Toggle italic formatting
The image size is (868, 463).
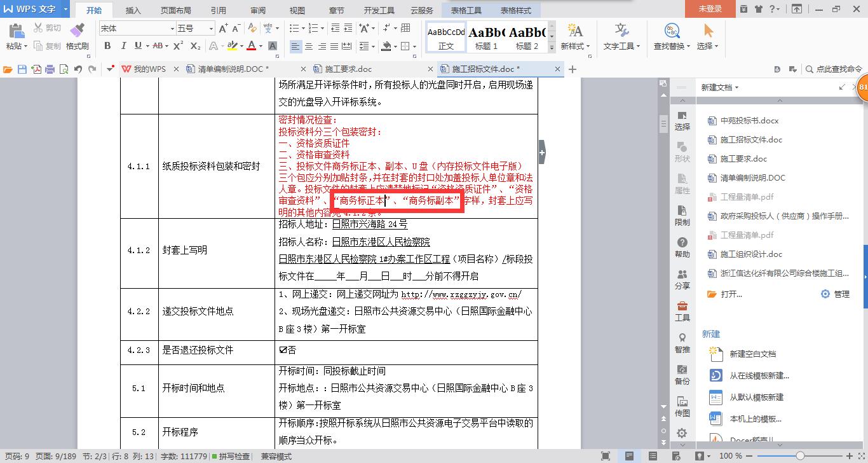coord(123,46)
